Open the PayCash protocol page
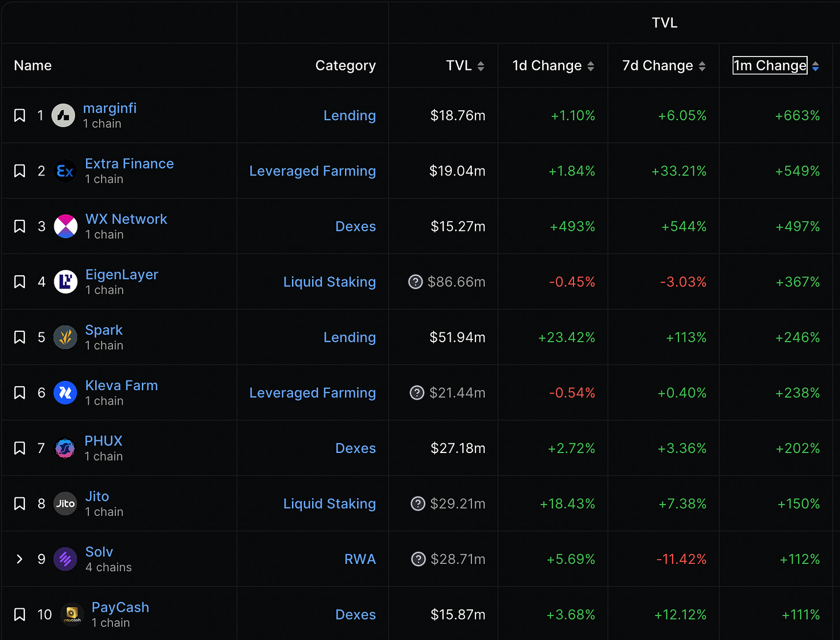Viewport: 840px width, 640px height. pos(120,607)
